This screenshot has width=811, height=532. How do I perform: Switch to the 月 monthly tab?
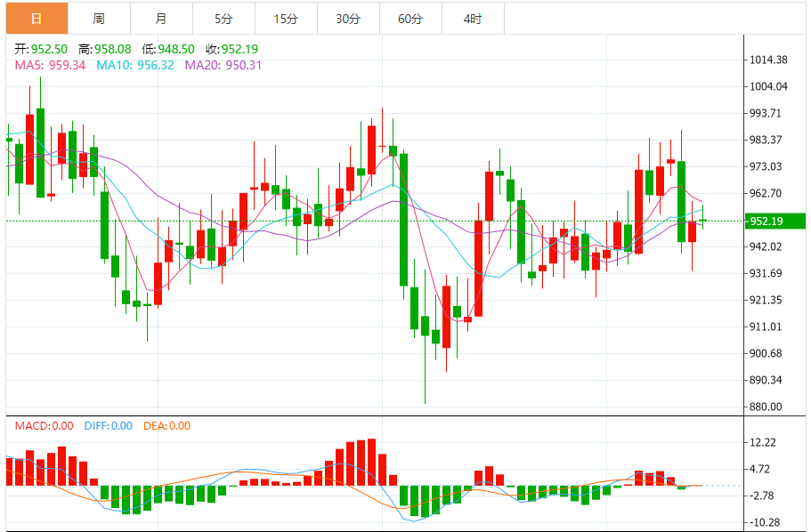click(x=161, y=19)
